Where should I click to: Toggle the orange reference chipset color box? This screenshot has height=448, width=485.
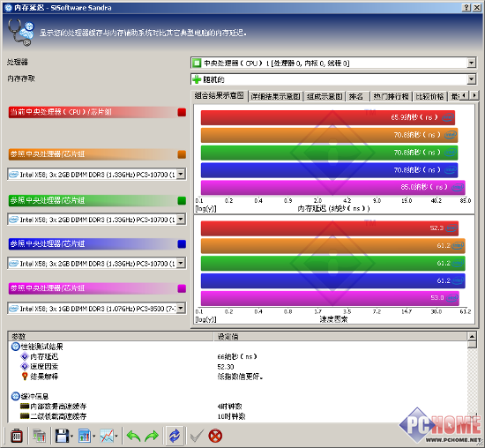click(x=182, y=154)
